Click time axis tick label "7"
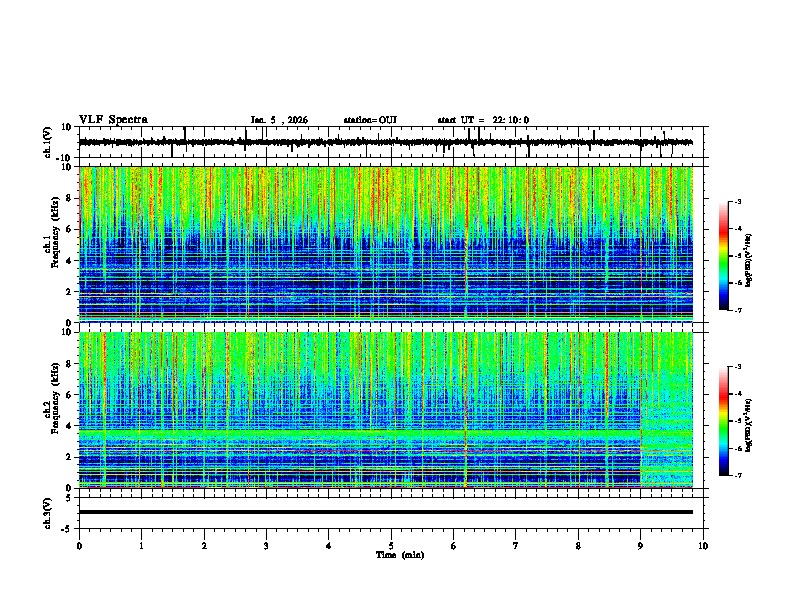792x612 pixels. 516,546
